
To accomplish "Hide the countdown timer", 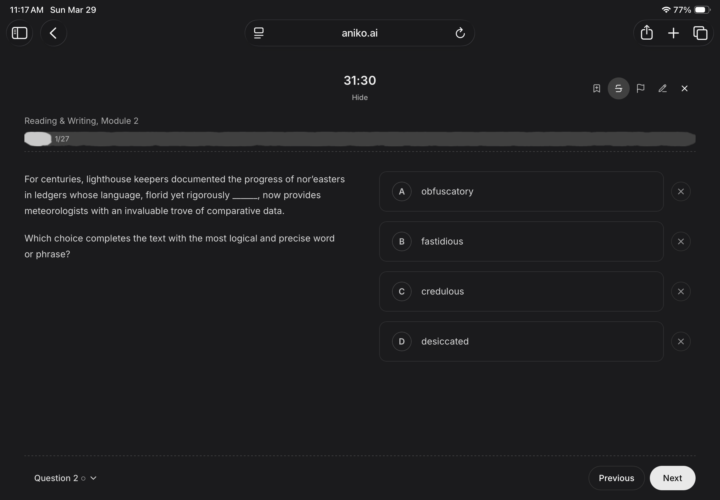I will (360, 97).
